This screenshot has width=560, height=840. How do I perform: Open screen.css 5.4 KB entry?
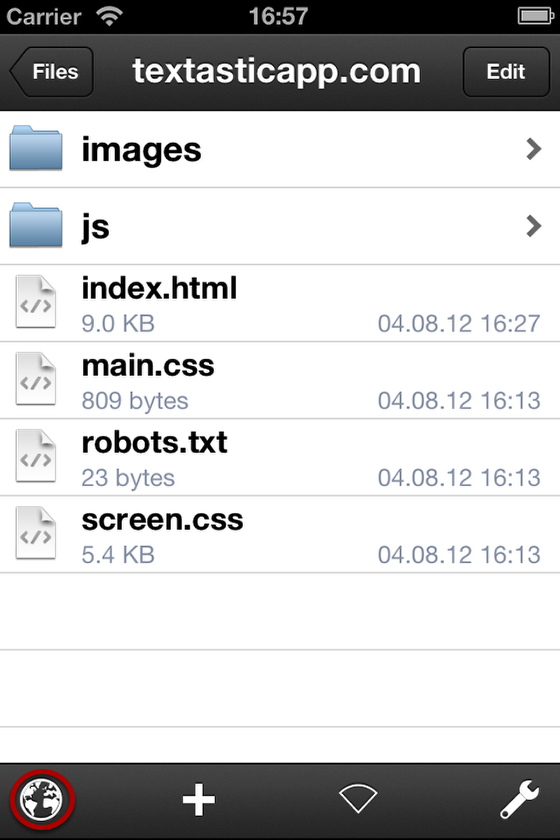(x=280, y=535)
